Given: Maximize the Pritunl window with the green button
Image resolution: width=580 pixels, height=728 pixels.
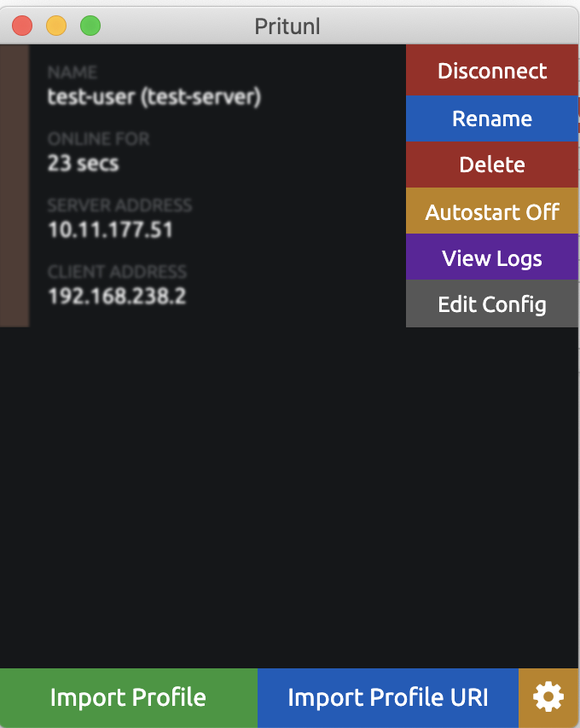Looking at the screenshot, I should point(90,26).
